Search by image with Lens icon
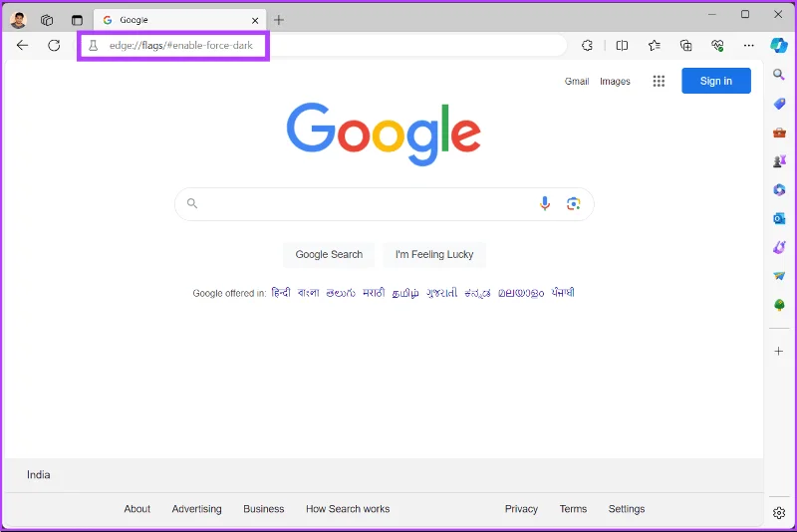Image resolution: width=797 pixels, height=532 pixels. [x=574, y=204]
